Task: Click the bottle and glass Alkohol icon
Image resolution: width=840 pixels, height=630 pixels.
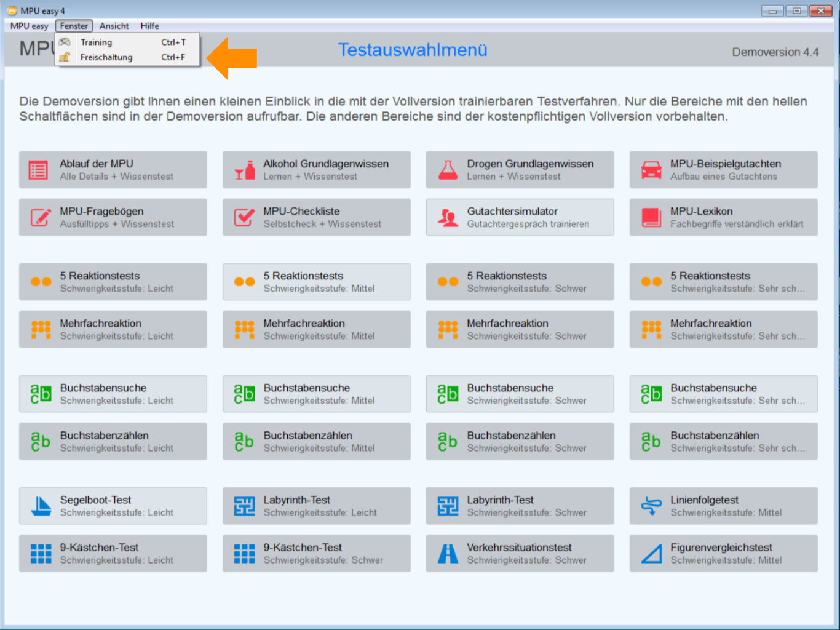Action: (x=245, y=170)
